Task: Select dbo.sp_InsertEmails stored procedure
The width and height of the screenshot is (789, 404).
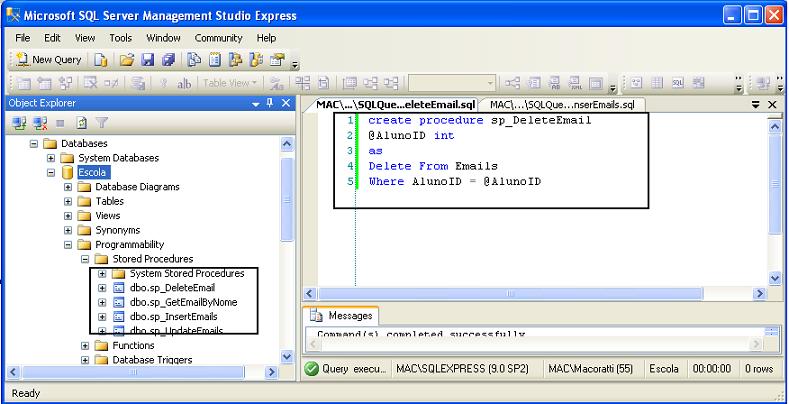Action: (x=174, y=317)
